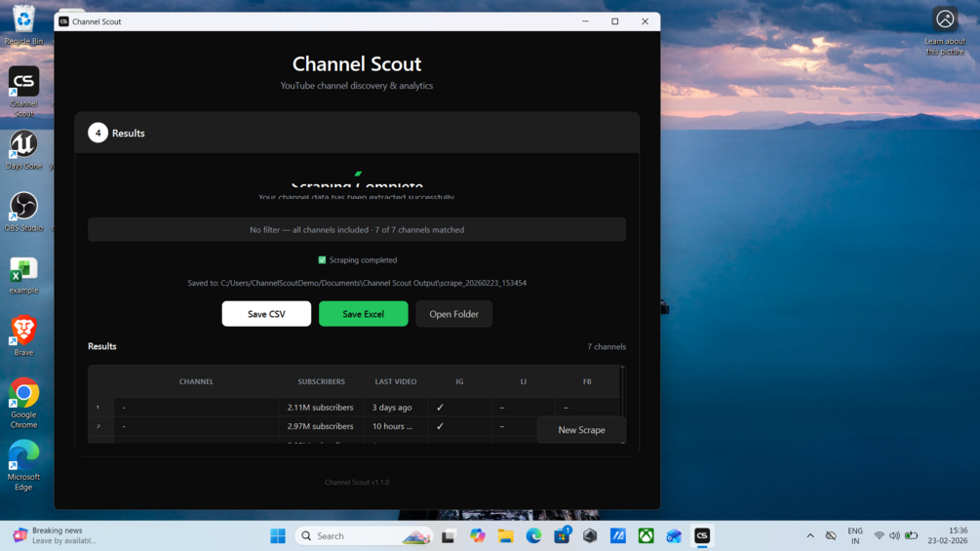
Task: Click the IG column header
Action: (x=459, y=381)
